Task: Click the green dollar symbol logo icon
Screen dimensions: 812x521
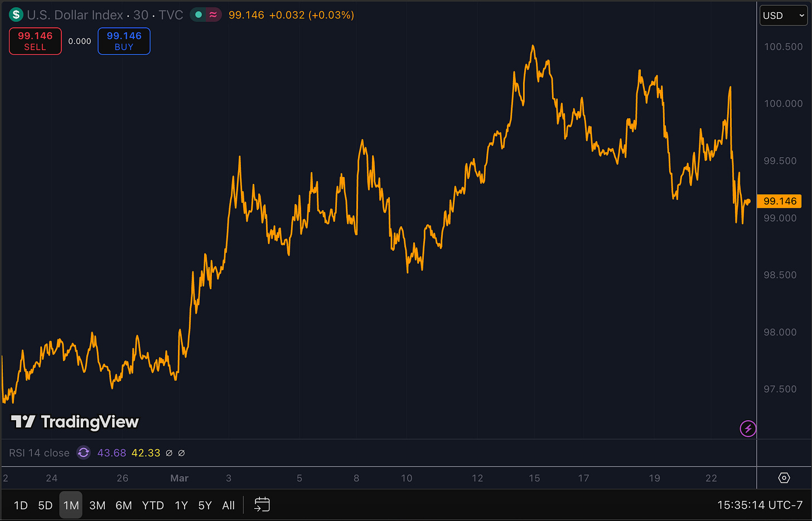Action: pos(16,15)
